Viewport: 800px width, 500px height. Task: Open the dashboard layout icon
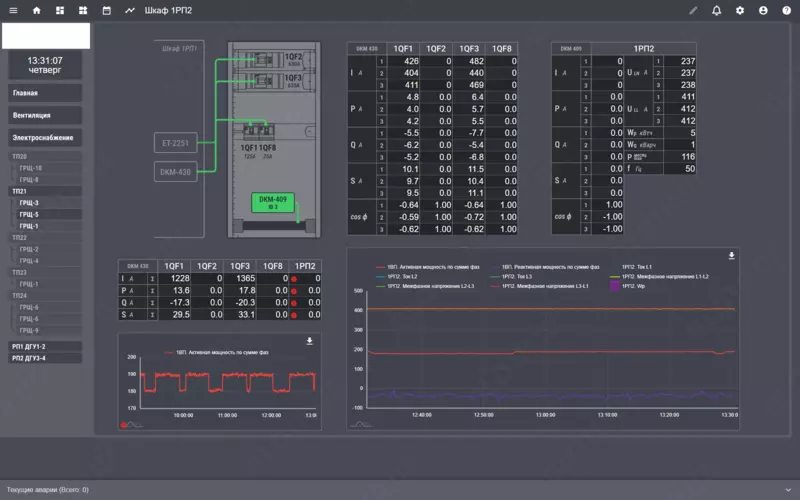click(x=60, y=10)
